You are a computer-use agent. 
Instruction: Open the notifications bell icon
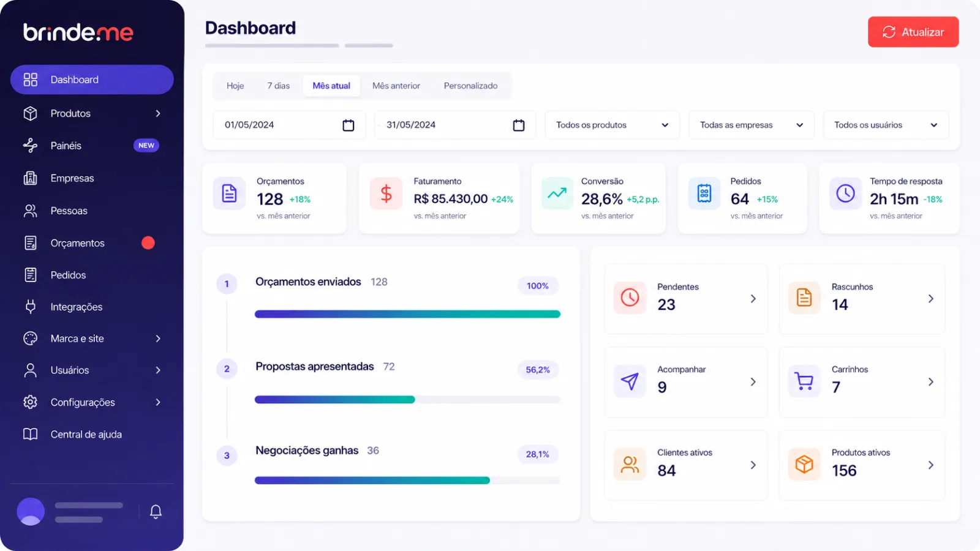pos(156,511)
